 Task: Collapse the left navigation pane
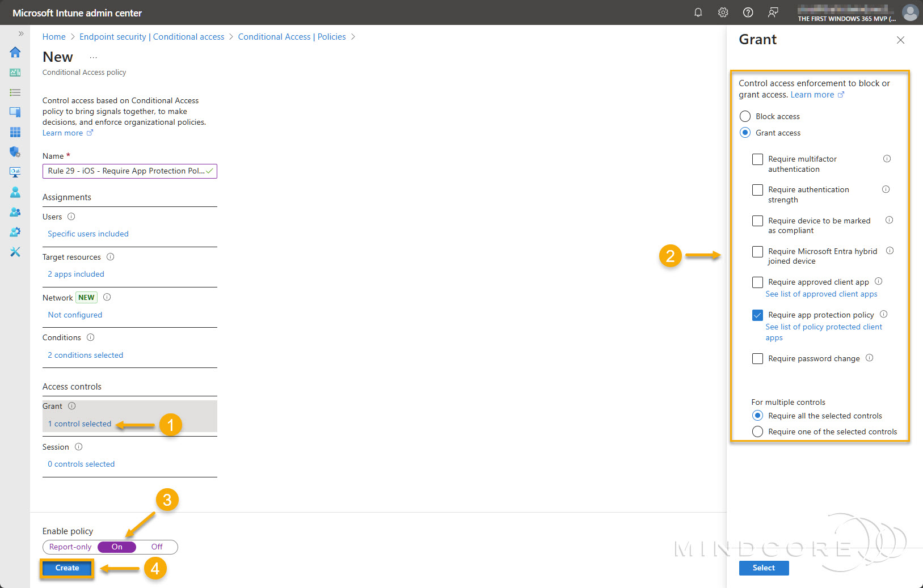pos(20,33)
